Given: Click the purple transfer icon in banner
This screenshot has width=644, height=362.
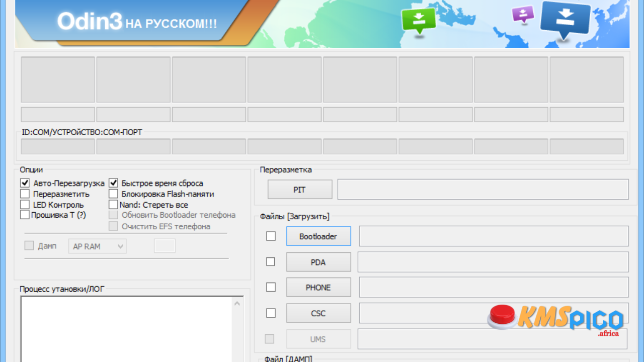Looking at the screenshot, I should [x=523, y=14].
